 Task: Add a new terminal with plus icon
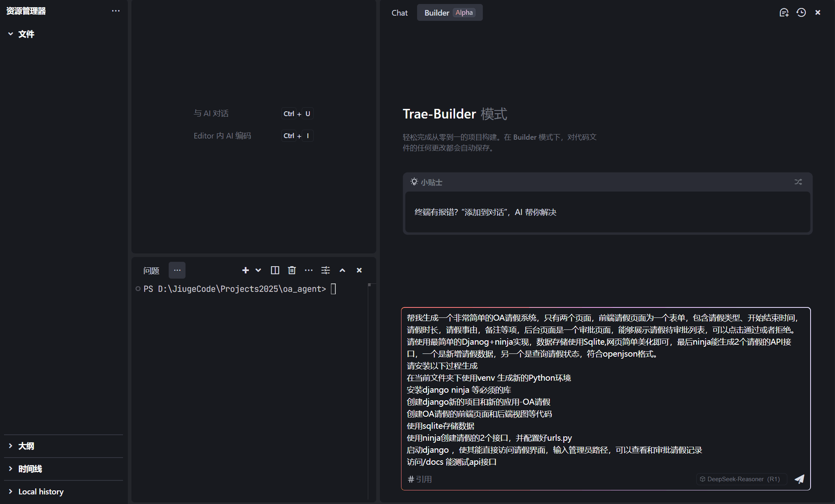[246, 271]
